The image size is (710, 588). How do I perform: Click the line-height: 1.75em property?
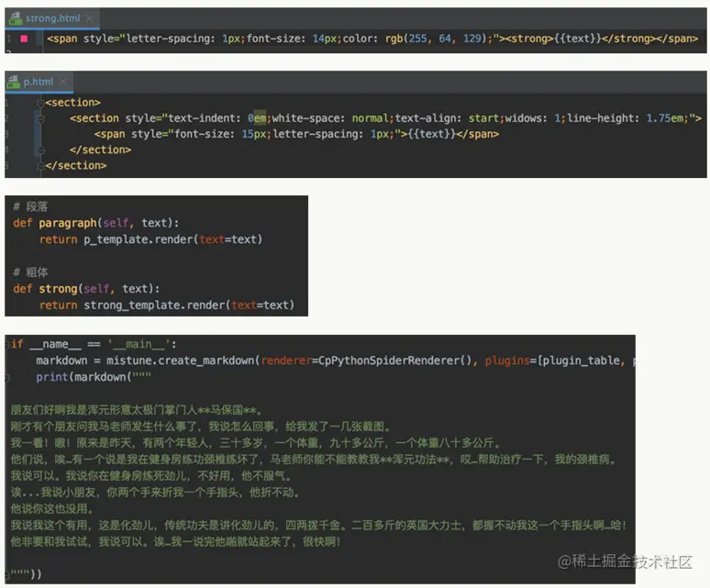[625, 118]
